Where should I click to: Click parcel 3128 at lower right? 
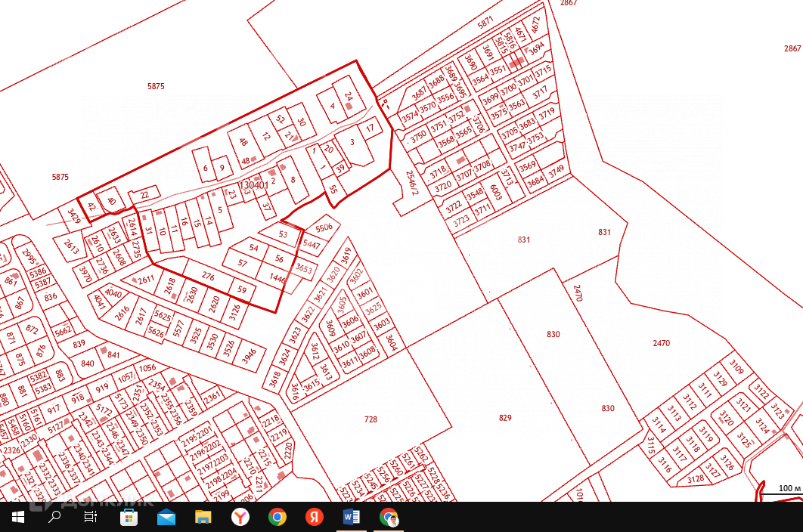point(696,479)
